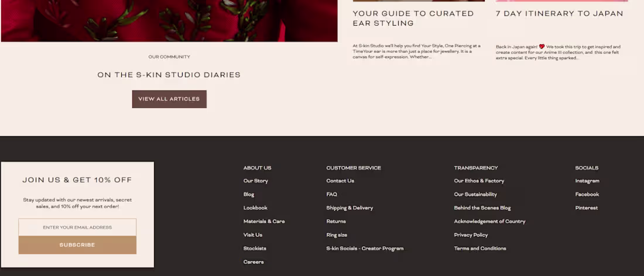
Task: Click the Stay updated newsletter description text
Action: pos(77,203)
